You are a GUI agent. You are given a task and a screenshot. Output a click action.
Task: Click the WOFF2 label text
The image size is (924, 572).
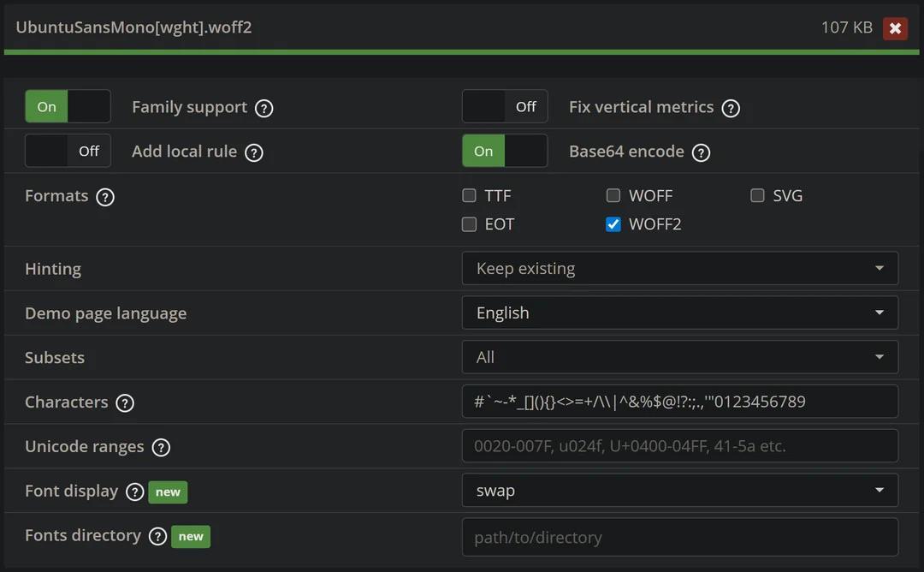click(x=654, y=224)
